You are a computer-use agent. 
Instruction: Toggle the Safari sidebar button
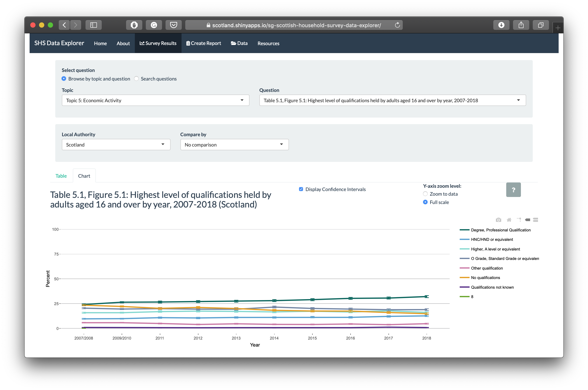click(93, 25)
